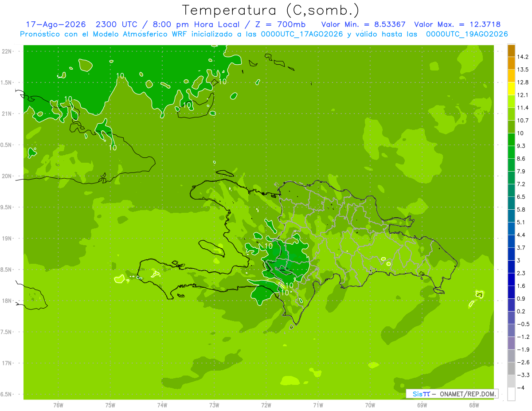Image resolution: width=532 pixels, height=411 pixels.
Task: Click the "3.7" colorbar value
Action: point(521,248)
